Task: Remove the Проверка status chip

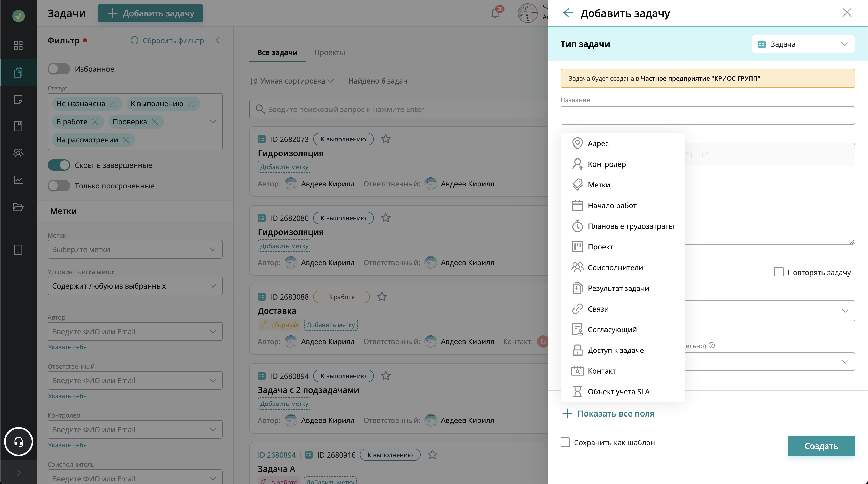Action: click(155, 122)
